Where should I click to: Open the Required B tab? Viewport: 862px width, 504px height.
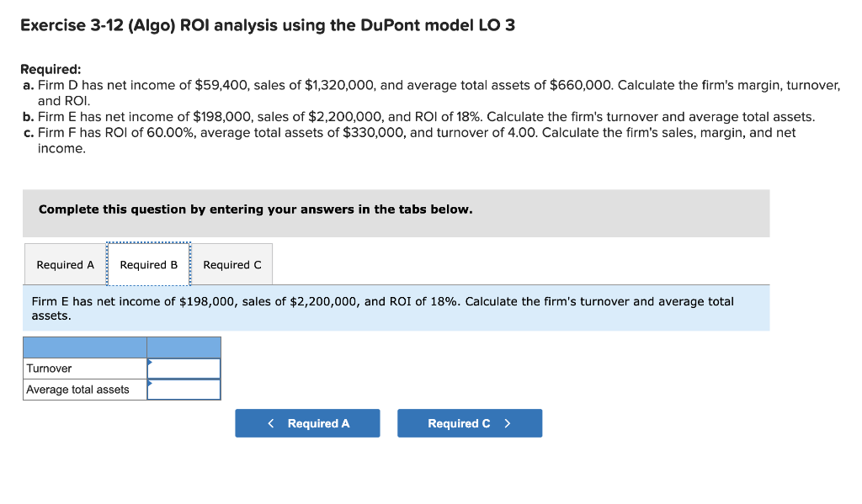pos(149,264)
